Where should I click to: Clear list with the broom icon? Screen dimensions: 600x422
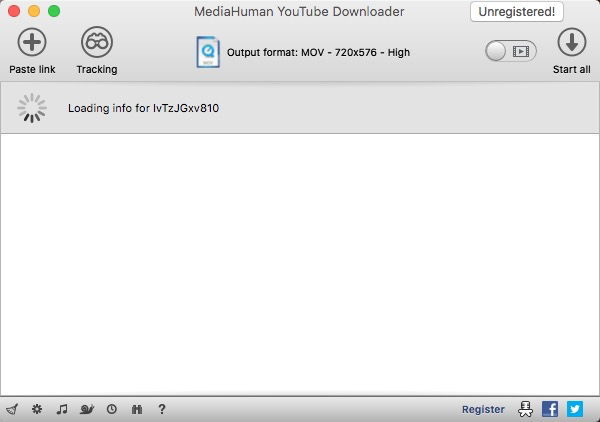12,409
